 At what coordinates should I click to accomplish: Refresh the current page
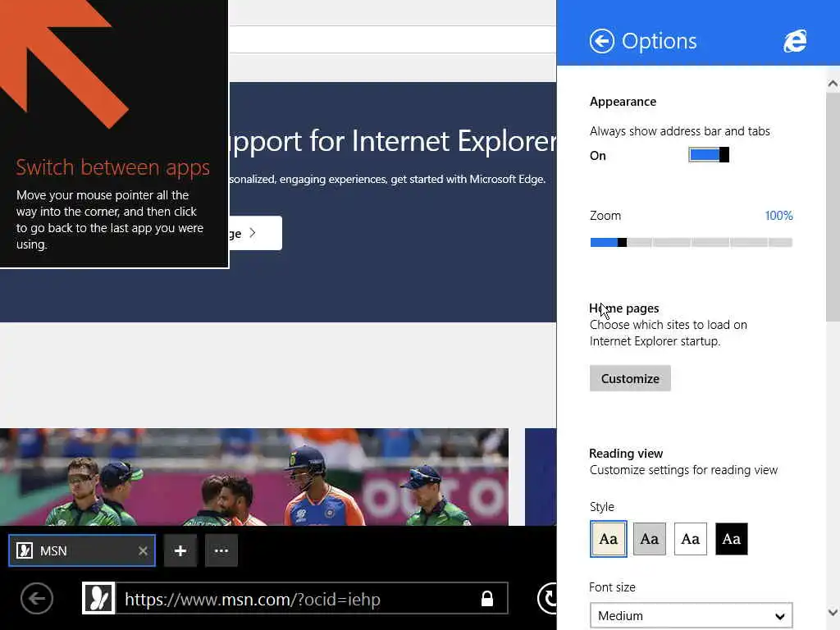click(x=547, y=598)
